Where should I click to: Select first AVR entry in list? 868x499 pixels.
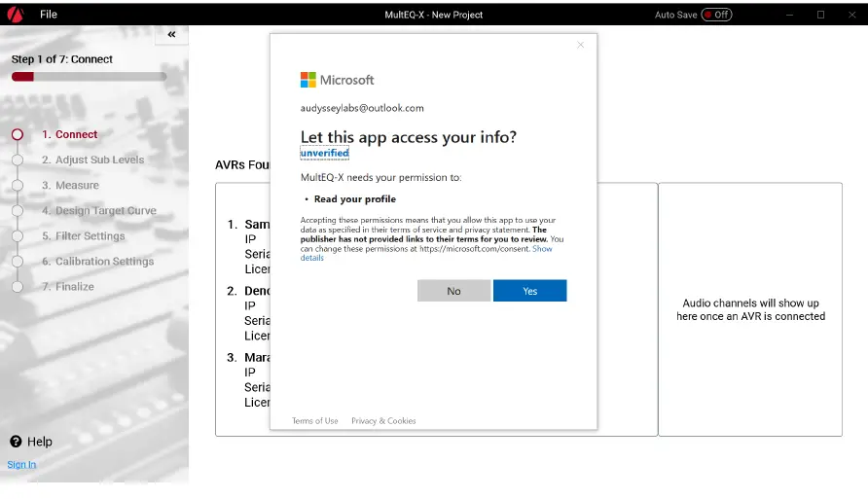click(x=248, y=247)
